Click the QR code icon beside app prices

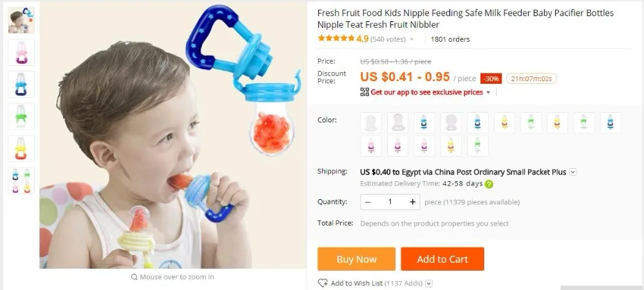coord(365,92)
